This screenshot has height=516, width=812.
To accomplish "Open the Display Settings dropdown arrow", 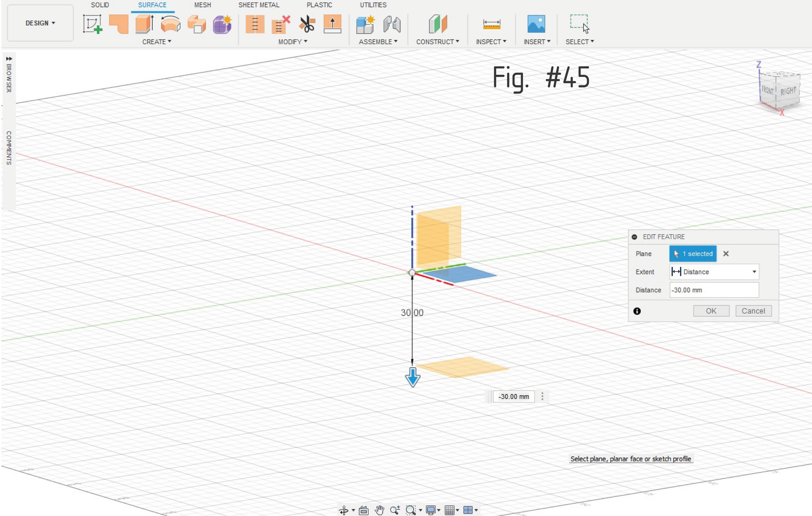I will pyautogui.click(x=439, y=510).
